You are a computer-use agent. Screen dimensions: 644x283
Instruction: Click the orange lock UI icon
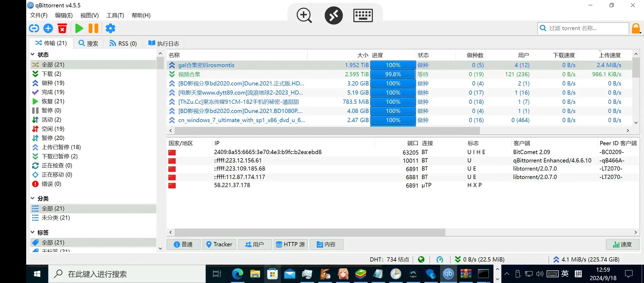(635, 29)
